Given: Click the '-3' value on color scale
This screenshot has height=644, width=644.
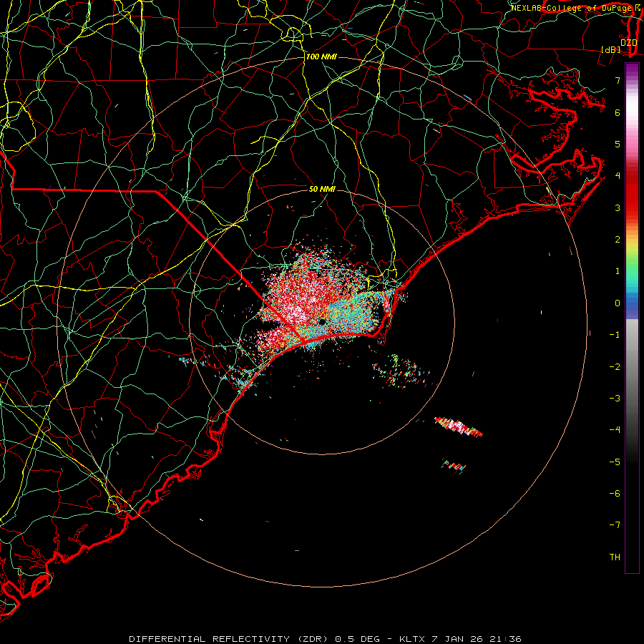Looking at the screenshot, I should point(615,398).
